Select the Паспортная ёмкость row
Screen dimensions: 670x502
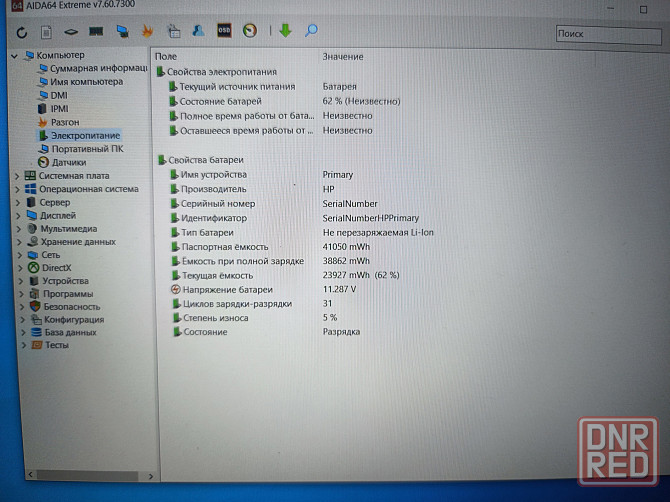tap(270, 247)
